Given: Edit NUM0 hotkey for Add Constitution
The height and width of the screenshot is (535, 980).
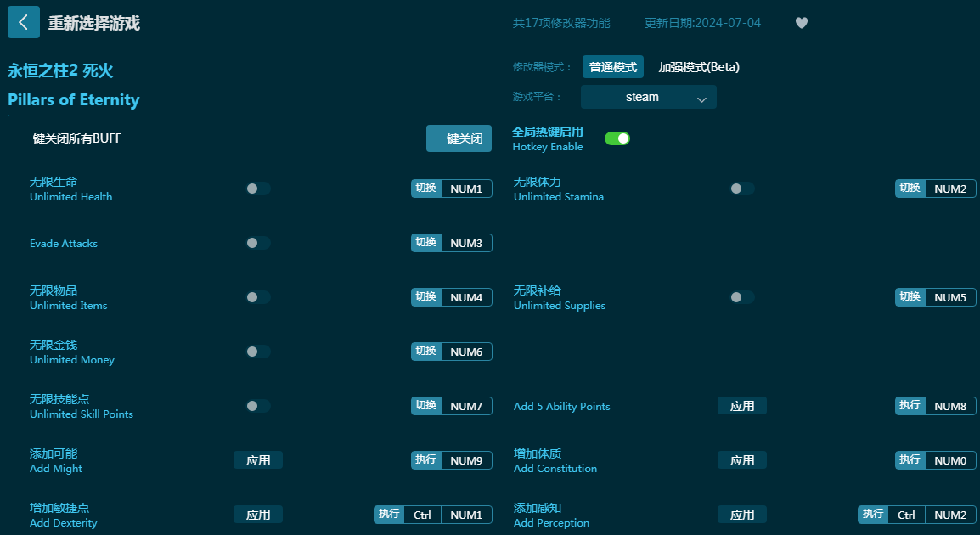Looking at the screenshot, I should [950, 460].
